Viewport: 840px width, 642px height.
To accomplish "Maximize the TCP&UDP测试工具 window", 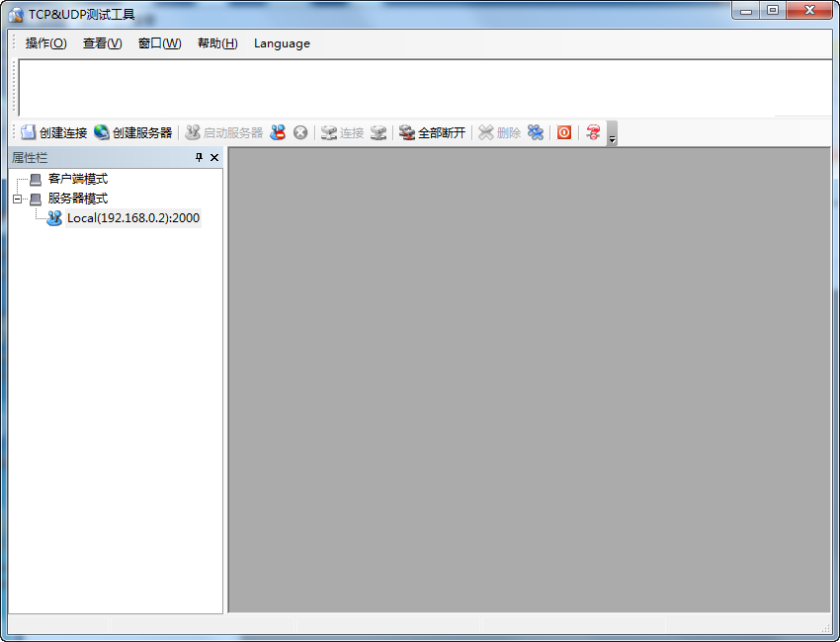I will click(773, 11).
